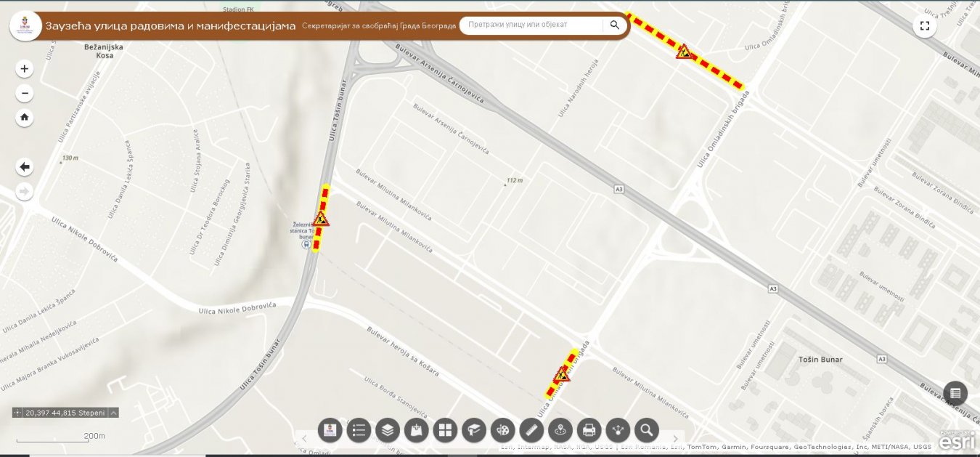
Task: Open the Layers list widget
Action: (x=388, y=430)
